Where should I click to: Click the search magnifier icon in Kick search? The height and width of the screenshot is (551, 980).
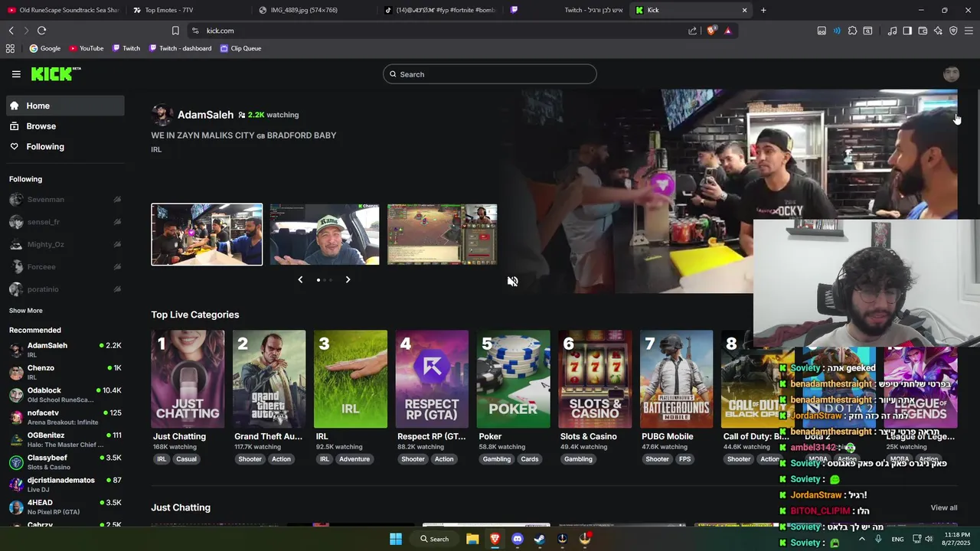pyautogui.click(x=393, y=74)
